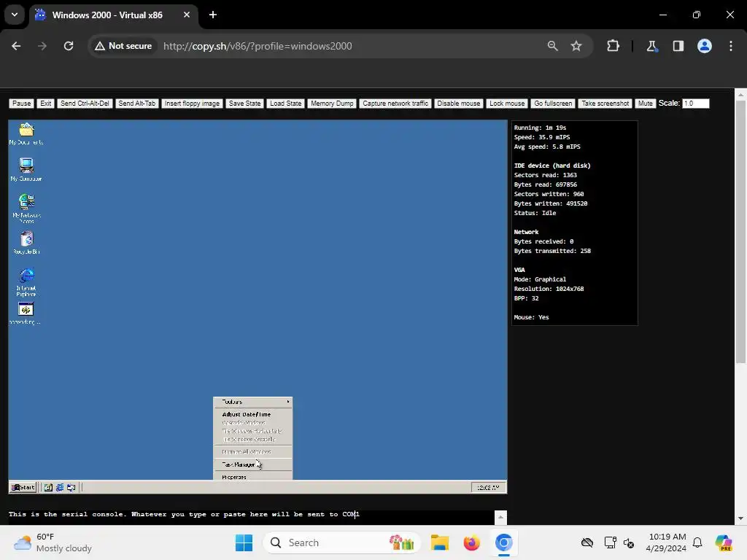
Task: Click Cascade Windows menu entry
Action: tap(253, 423)
